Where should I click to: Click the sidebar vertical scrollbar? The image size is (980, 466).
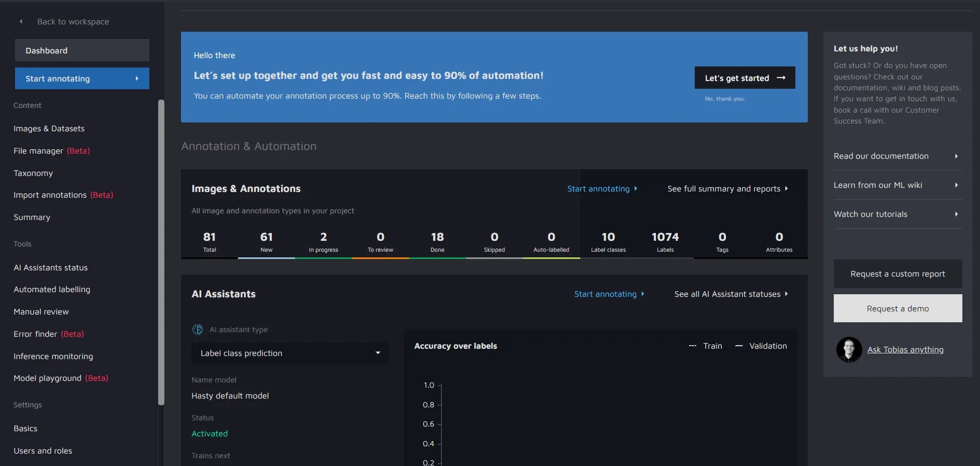click(161, 252)
